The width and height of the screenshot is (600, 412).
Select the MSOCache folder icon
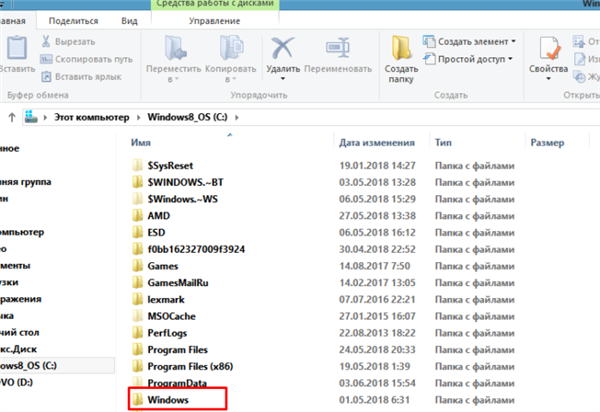click(x=137, y=316)
